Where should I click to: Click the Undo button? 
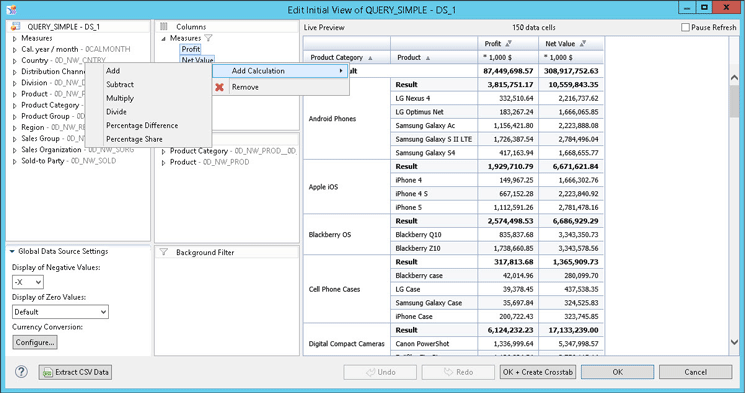(x=380, y=372)
